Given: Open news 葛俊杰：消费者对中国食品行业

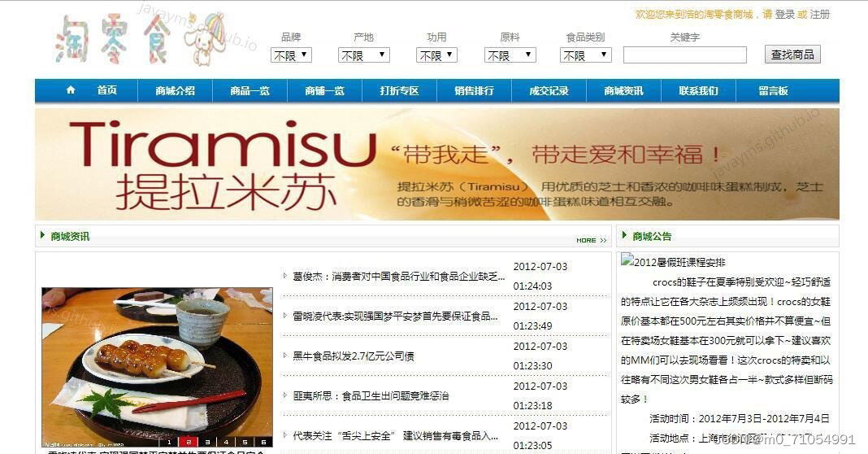Looking at the screenshot, I should click(398, 276).
